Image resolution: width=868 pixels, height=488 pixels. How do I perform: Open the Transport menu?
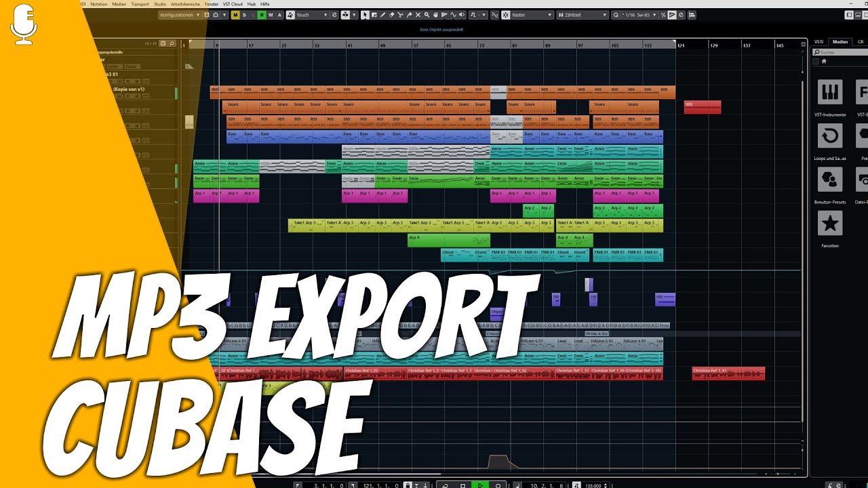click(140, 3)
